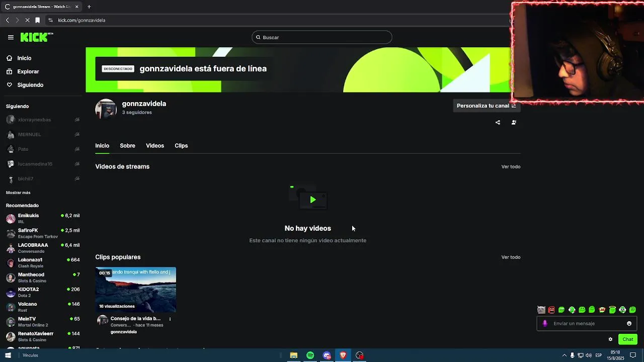Click the purple microphone icon in chat

tap(545, 323)
